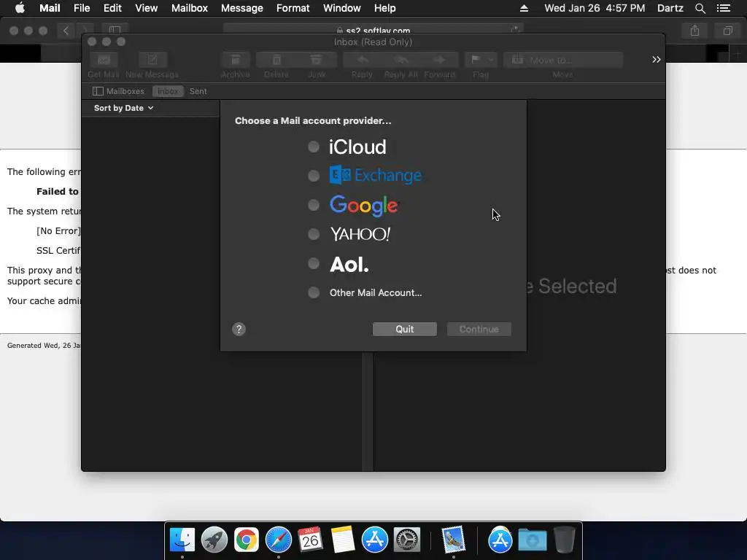This screenshot has height=560, width=747.
Task: Click Safari's reload page icon
Action: click(x=515, y=31)
